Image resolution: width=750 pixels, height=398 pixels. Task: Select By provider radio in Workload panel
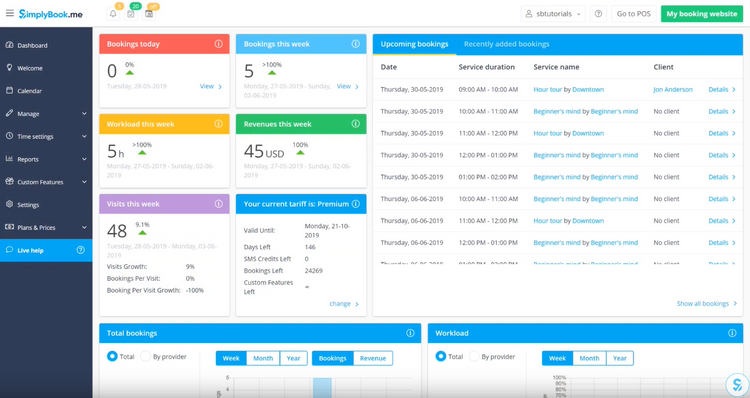point(474,356)
